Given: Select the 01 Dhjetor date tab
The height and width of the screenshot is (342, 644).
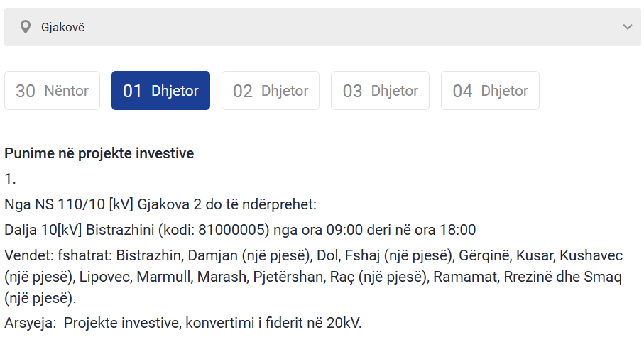Looking at the screenshot, I should pyautogui.click(x=160, y=91).
